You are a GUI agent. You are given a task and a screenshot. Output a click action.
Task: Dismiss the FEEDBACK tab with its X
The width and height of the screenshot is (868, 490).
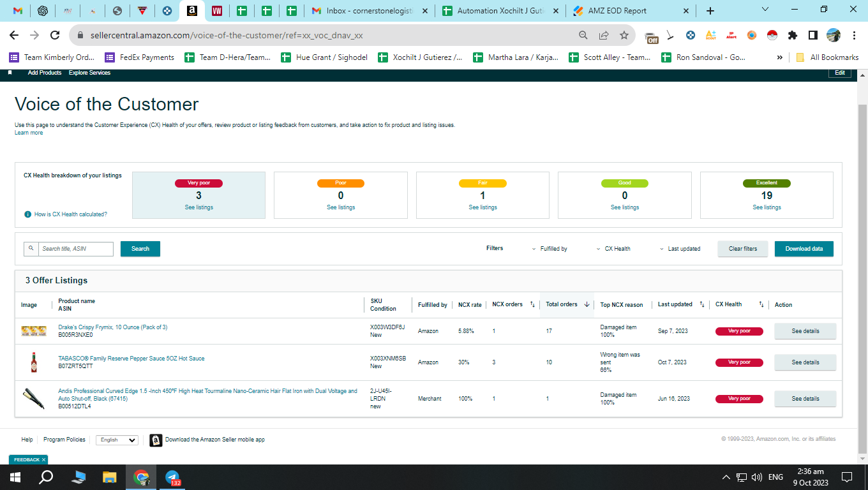coord(43,459)
